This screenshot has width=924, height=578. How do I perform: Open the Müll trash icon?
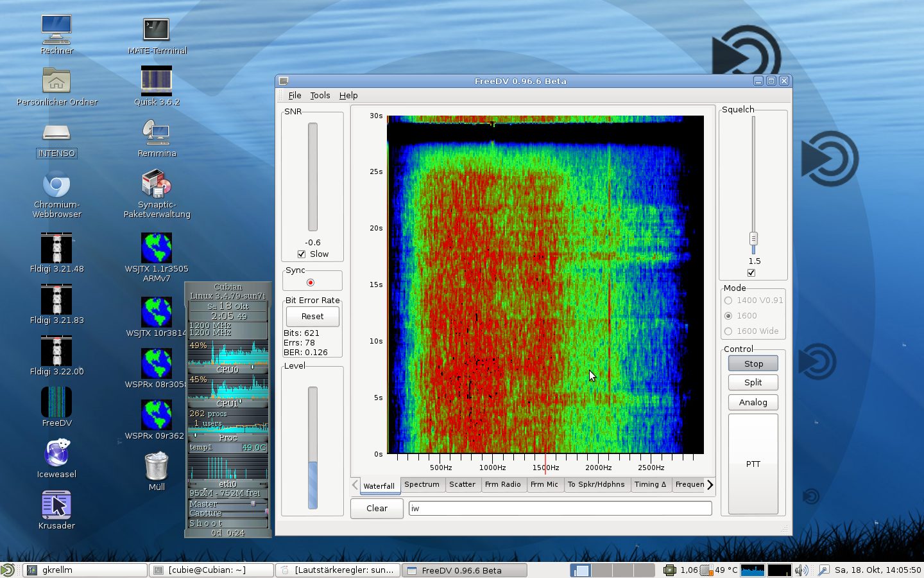point(157,466)
